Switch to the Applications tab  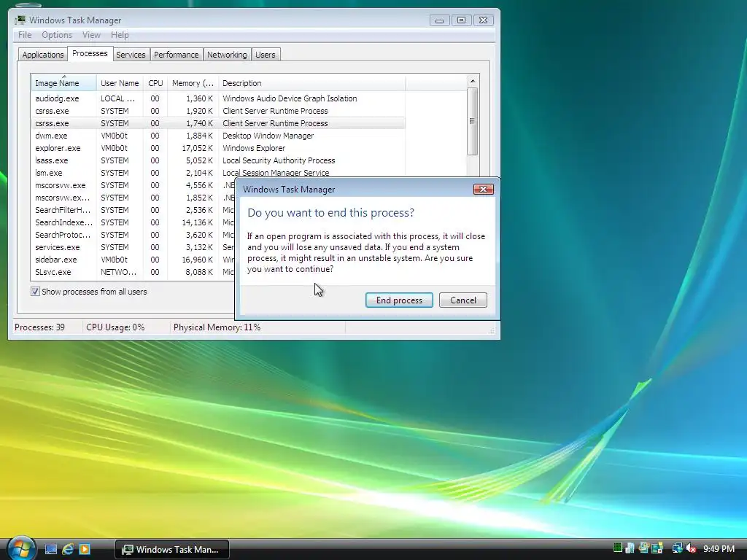[43, 55]
